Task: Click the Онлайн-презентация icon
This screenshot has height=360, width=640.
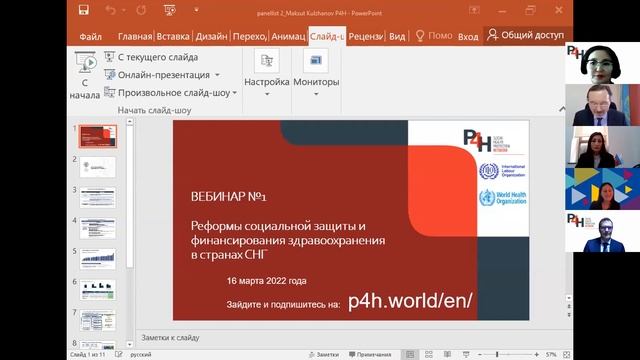Action: pyautogui.click(x=109, y=74)
